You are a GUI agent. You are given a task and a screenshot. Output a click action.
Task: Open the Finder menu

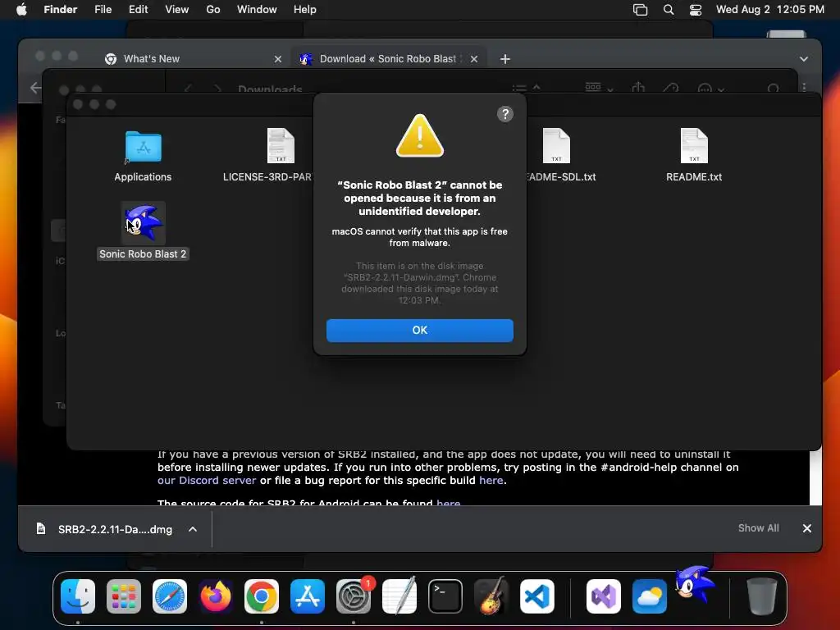(x=60, y=9)
